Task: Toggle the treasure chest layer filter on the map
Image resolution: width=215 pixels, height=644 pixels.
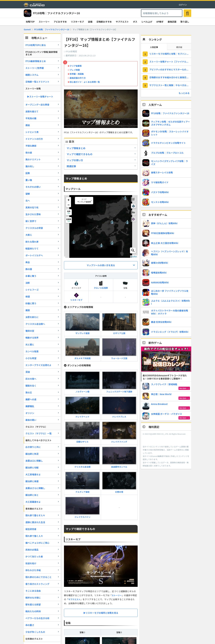Action: pos(133,212)
